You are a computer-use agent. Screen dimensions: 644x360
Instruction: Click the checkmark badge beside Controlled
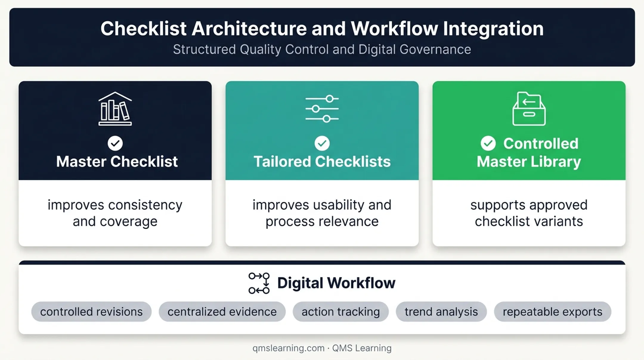[488, 143]
